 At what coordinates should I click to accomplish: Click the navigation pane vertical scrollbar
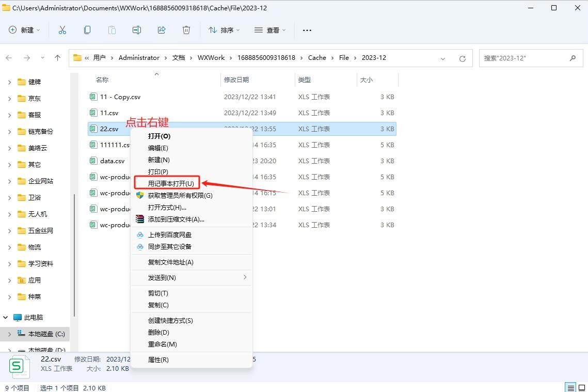pos(74,255)
